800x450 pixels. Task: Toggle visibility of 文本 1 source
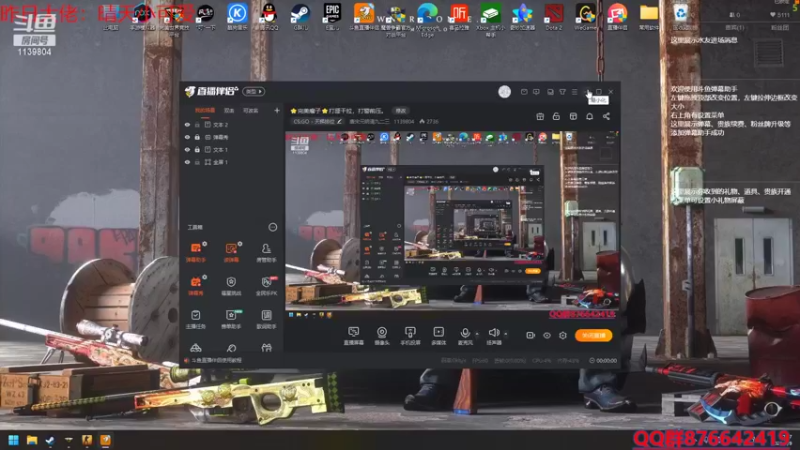(x=187, y=149)
